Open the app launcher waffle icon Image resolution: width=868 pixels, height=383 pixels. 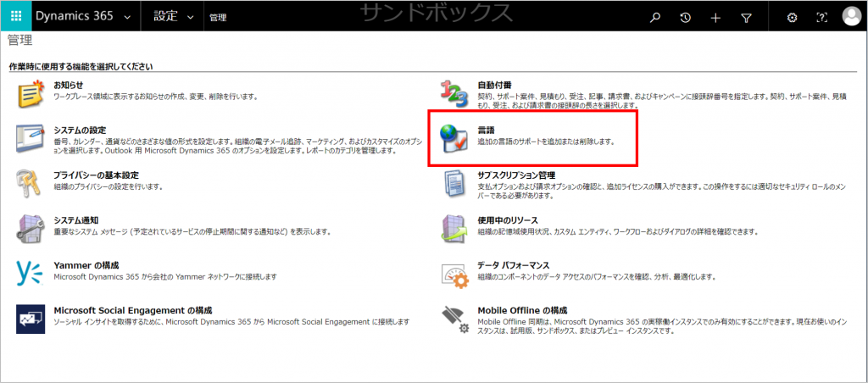tap(16, 17)
